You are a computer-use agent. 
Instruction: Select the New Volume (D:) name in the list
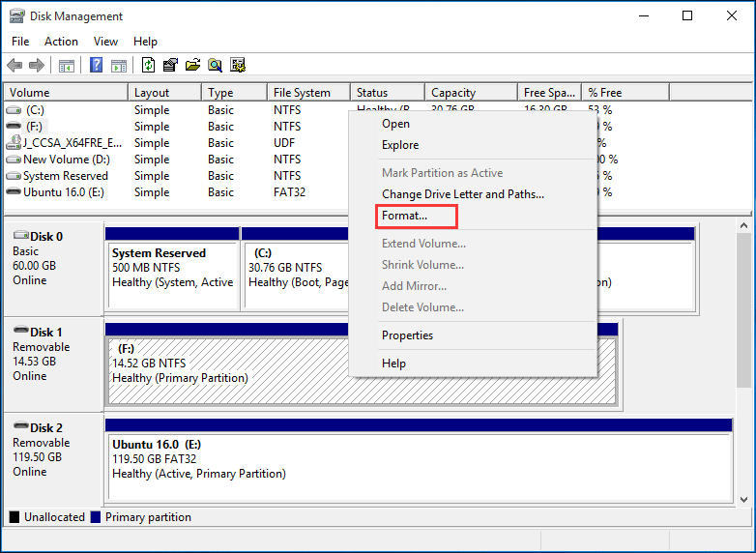[x=67, y=160]
